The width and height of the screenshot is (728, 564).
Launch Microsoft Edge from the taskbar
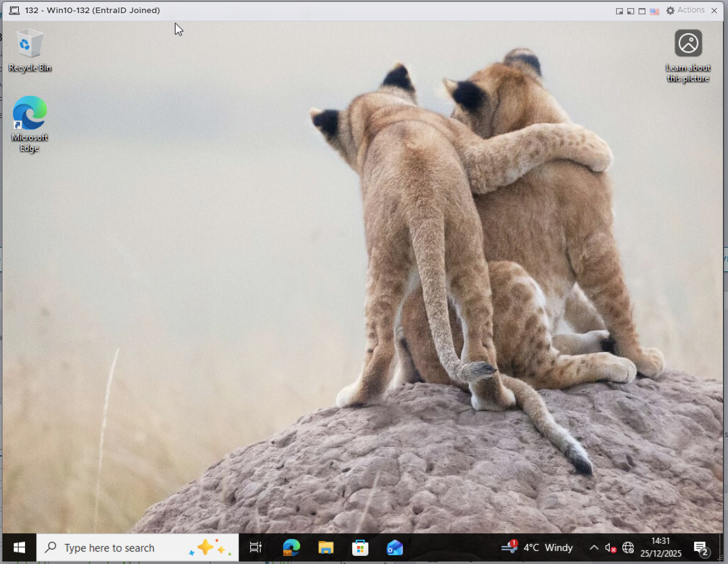tap(291, 548)
